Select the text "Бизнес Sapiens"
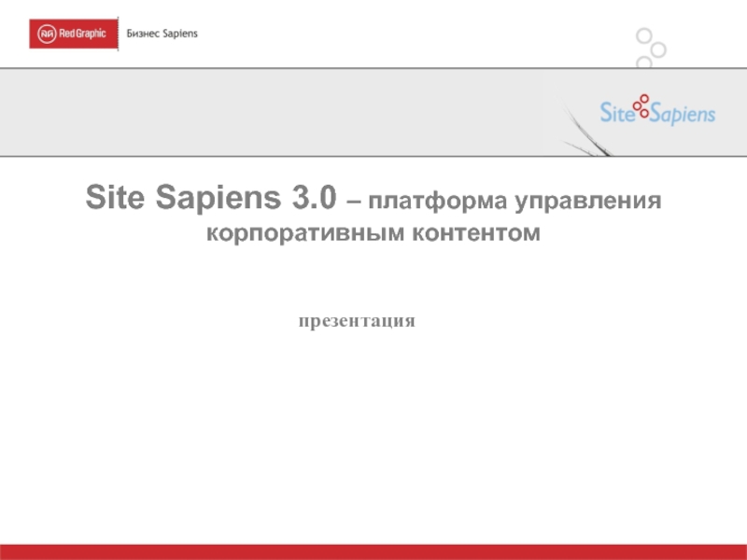The height and width of the screenshot is (560, 747). 162,34
